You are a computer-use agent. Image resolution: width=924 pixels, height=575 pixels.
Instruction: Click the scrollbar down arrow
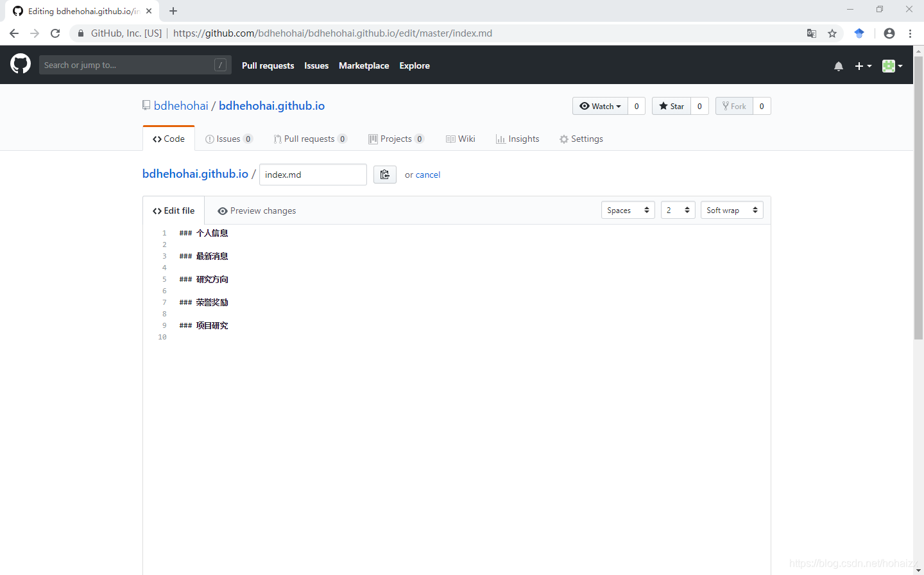918,570
